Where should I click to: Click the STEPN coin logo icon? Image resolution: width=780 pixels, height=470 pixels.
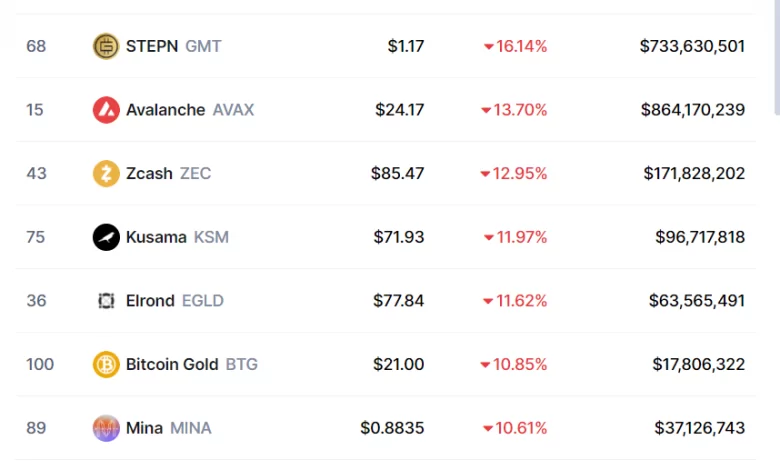(106, 46)
